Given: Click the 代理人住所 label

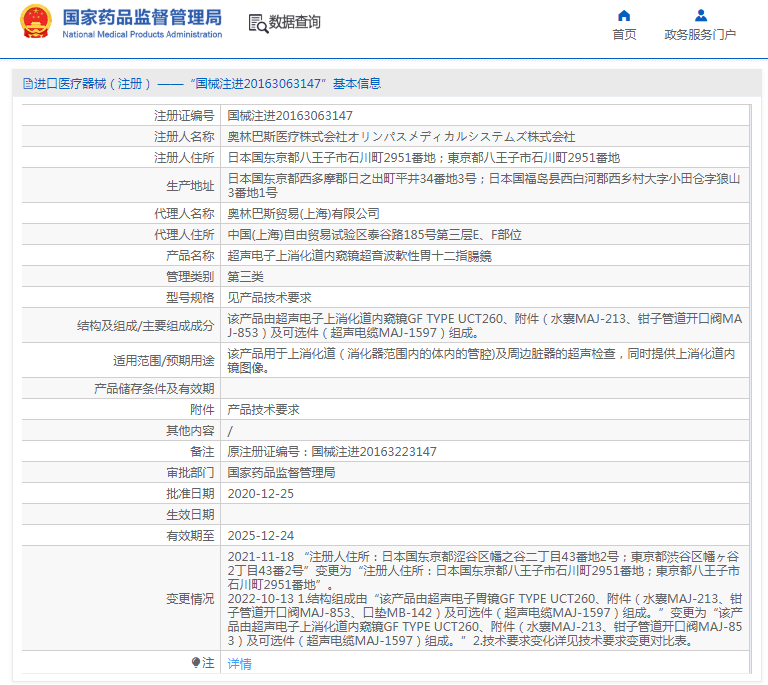Looking at the screenshot, I should (x=184, y=235).
